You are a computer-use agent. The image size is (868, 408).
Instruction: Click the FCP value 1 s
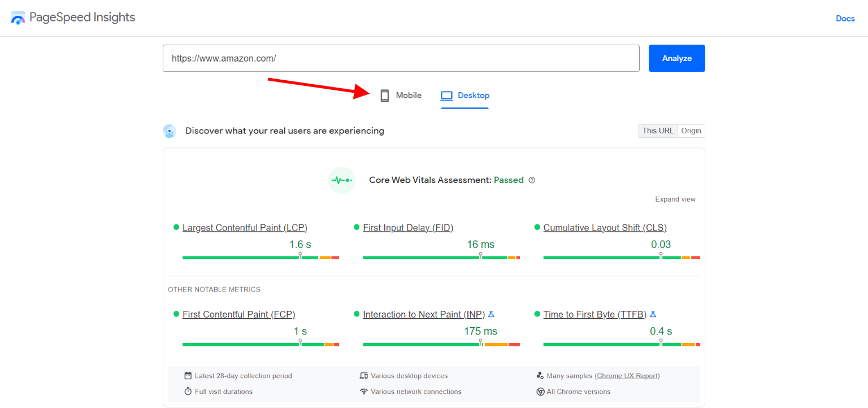[300, 331]
